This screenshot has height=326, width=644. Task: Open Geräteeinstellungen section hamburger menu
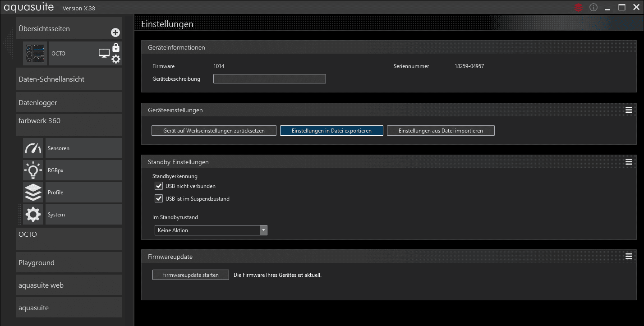point(629,110)
